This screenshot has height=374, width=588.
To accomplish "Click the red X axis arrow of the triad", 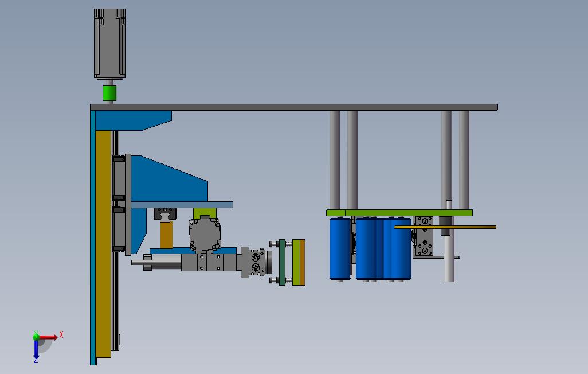I will (48, 337).
